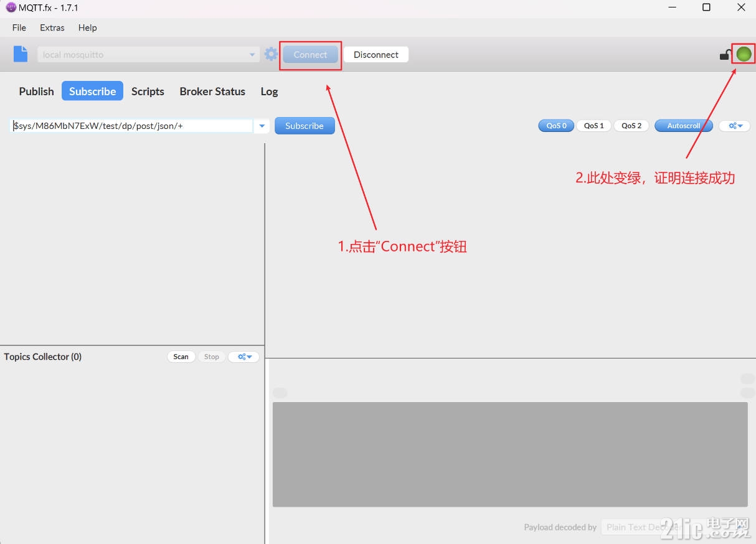Screen dimensions: 756x544
Task: Click the subscribe topic input field
Action: [x=132, y=126]
